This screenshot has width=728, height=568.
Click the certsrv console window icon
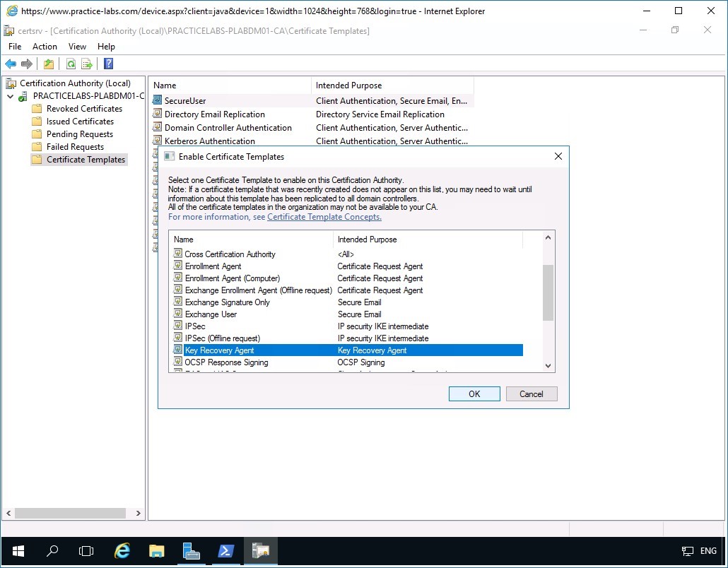pos(10,30)
